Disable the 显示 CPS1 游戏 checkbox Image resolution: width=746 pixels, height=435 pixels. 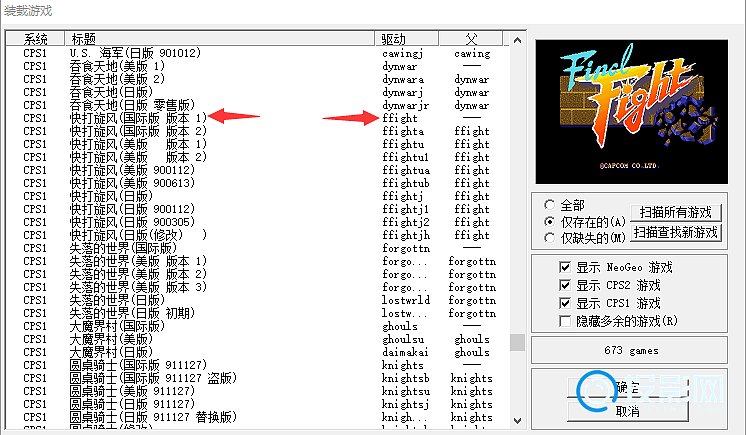tap(567, 303)
